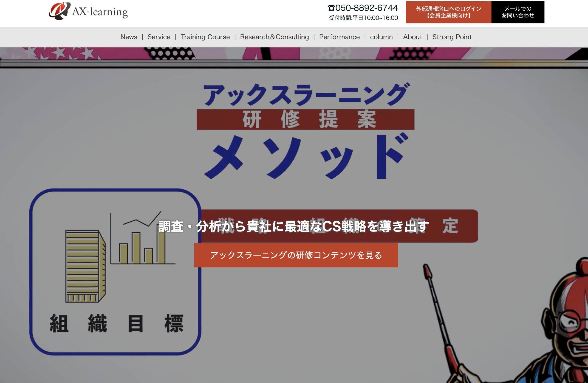Viewport: 588px width, 383px height.
Task: Click the phone number 050-8892-6744
Action: (366, 8)
